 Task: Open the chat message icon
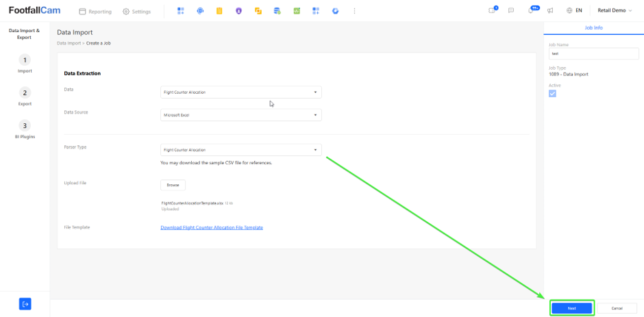[511, 11]
